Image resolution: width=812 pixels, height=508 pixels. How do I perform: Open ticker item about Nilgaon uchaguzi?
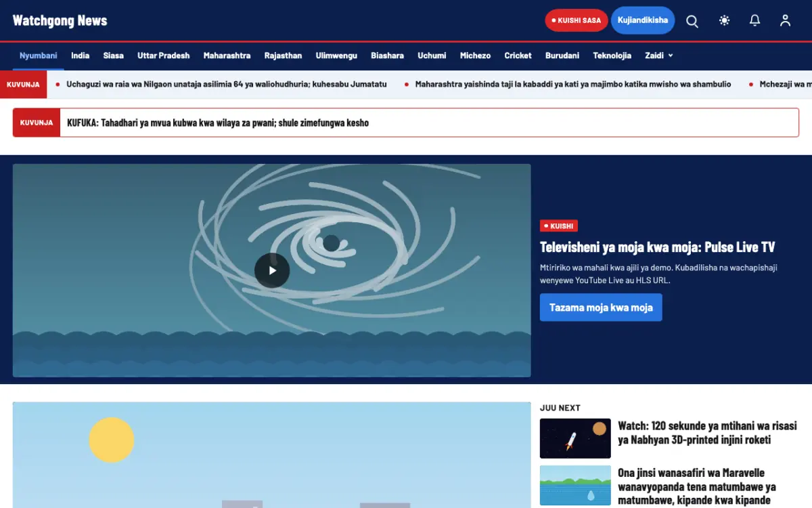(x=227, y=85)
